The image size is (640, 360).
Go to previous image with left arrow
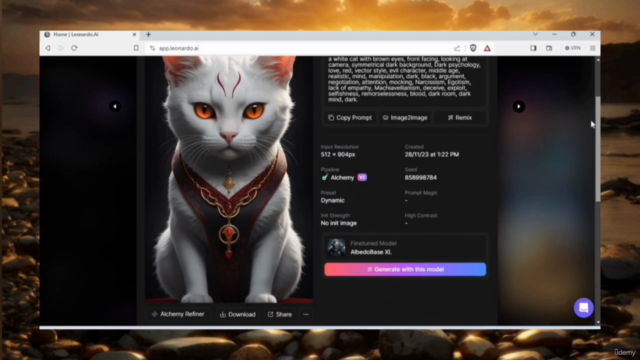tap(115, 107)
